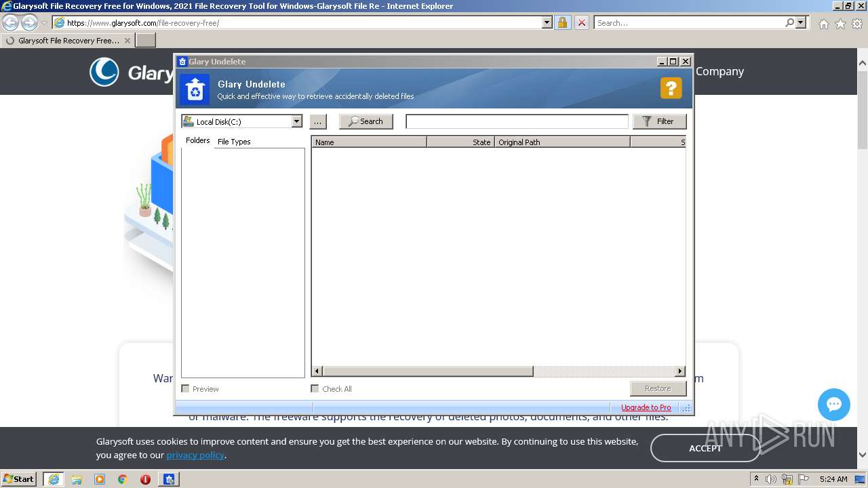The image size is (868, 488).
Task: Click the Glary Undelete title bar icon
Action: click(x=182, y=62)
